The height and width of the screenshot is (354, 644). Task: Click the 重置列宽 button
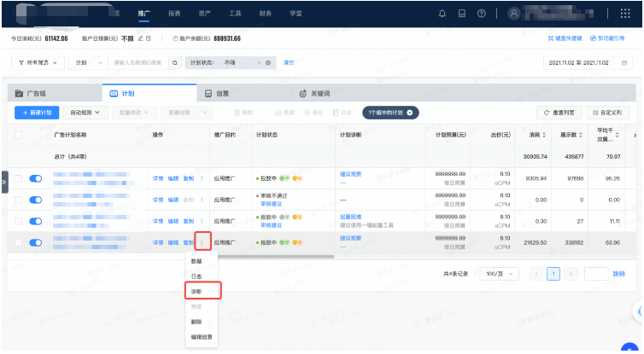pyautogui.click(x=559, y=113)
